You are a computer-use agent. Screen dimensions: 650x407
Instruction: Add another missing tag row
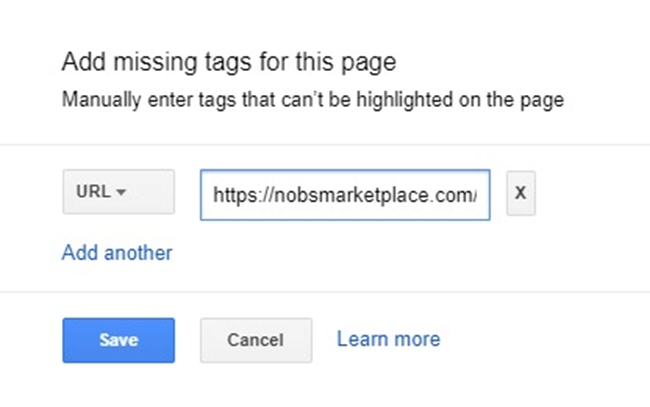click(117, 252)
